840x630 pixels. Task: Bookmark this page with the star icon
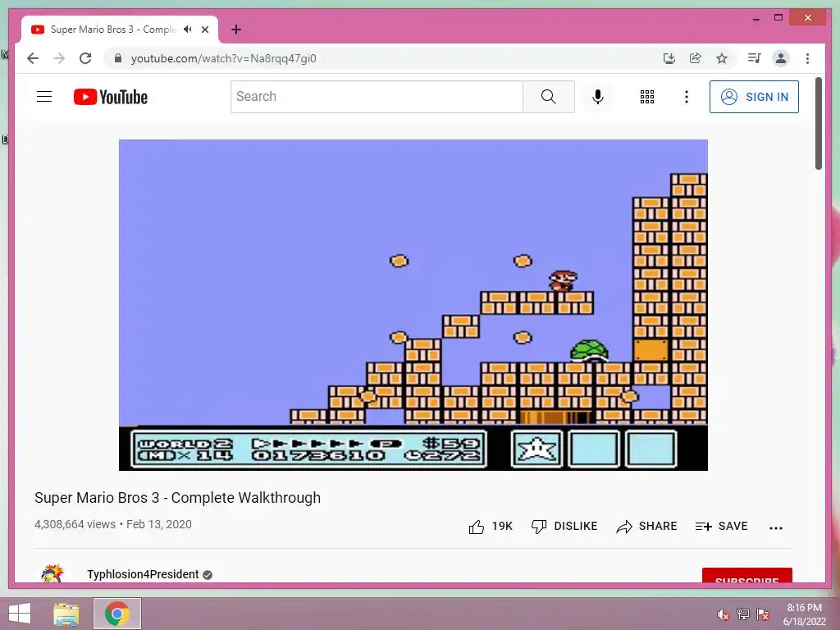722,58
